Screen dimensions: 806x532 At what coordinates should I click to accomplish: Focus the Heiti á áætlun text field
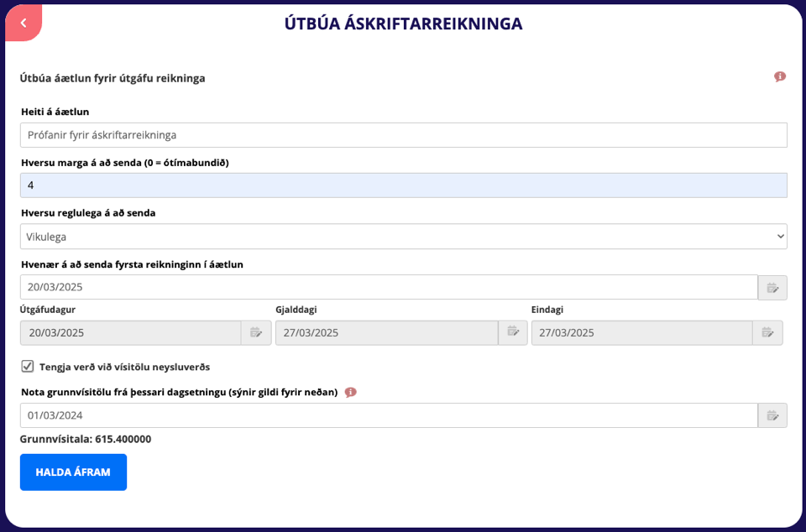point(404,135)
